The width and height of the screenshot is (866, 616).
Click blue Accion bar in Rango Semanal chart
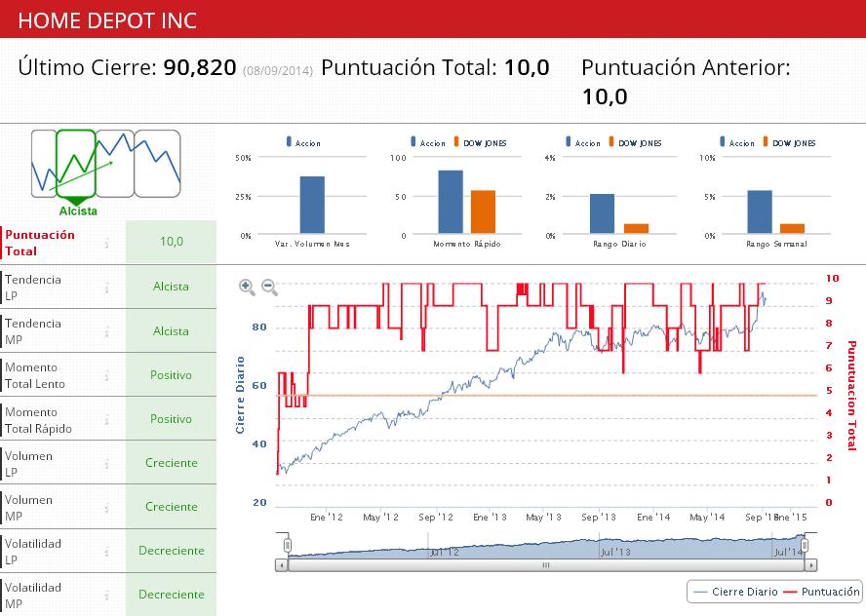(x=760, y=212)
